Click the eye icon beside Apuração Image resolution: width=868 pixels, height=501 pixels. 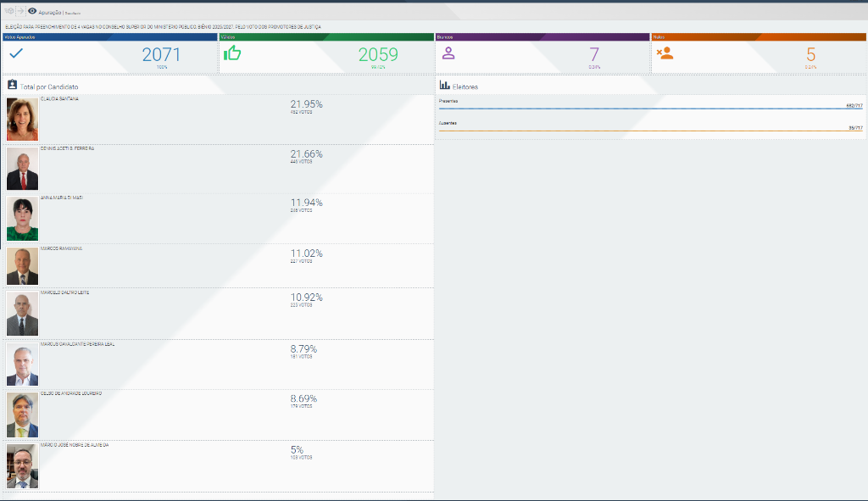pos(32,11)
